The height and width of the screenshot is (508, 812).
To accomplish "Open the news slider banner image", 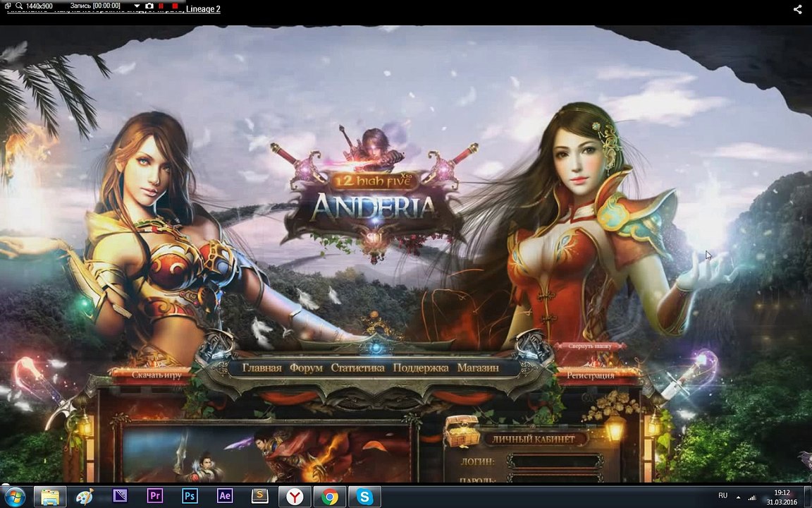I will (x=267, y=454).
